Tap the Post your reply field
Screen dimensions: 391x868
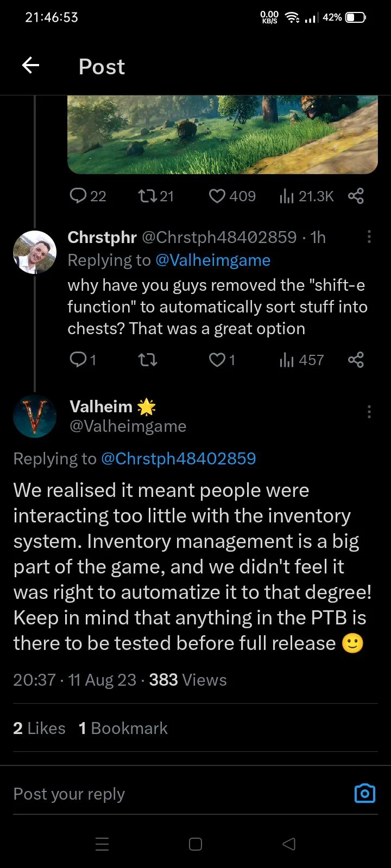pos(163,794)
